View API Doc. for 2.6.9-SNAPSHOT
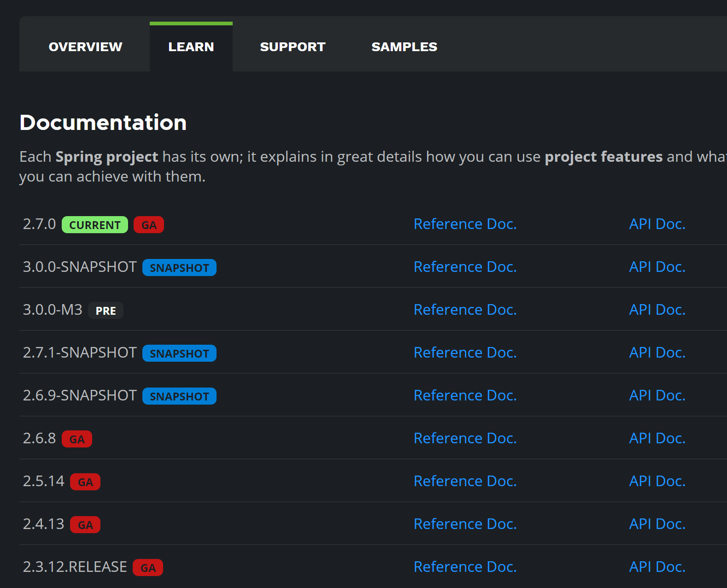 point(657,395)
